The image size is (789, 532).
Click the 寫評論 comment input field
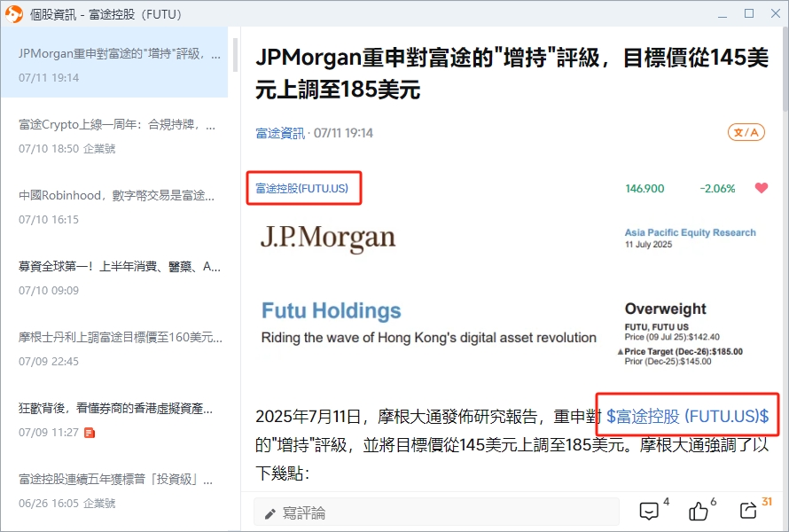pos(436,512)
